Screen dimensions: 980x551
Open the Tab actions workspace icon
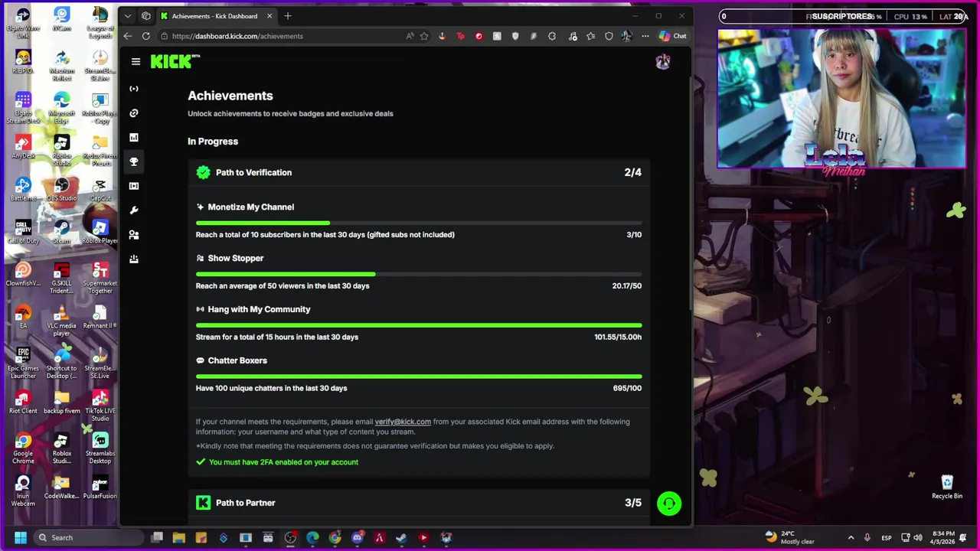tap(145, 16)
